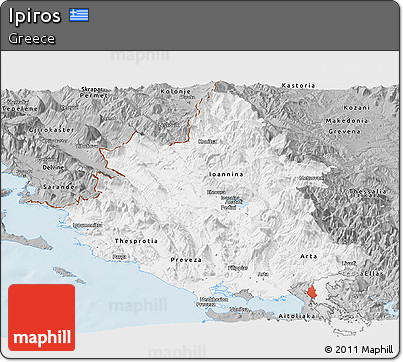403x362 pixels.
Task: Click the Kastoria label on the map
Action: pos(298,86)
